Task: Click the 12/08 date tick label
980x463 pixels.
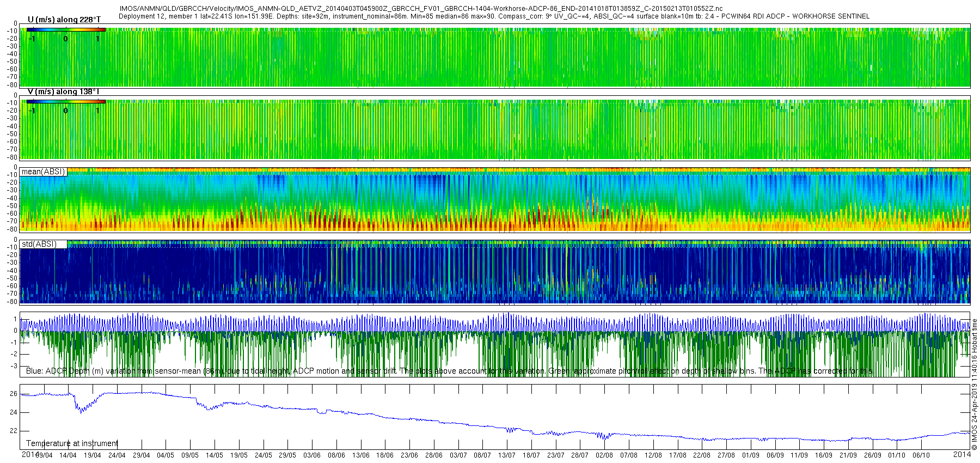Action: [x=653, y=455]
